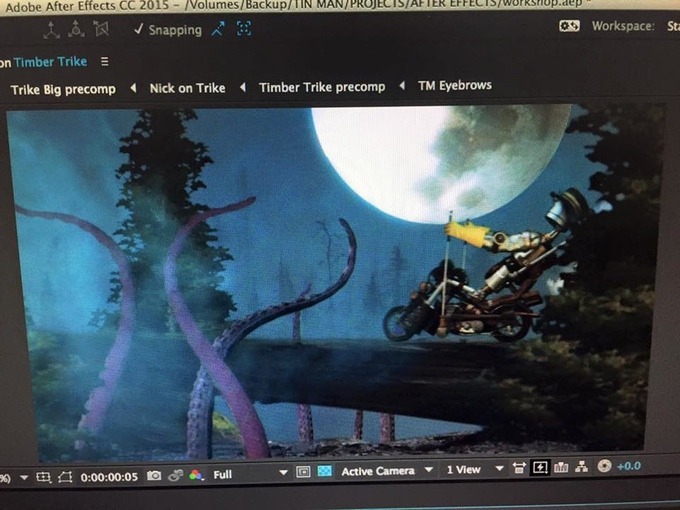This screenshot has width=680, height=510.
Task: Navigate to Timber Trike precomp
Action: tap(322, 87)
